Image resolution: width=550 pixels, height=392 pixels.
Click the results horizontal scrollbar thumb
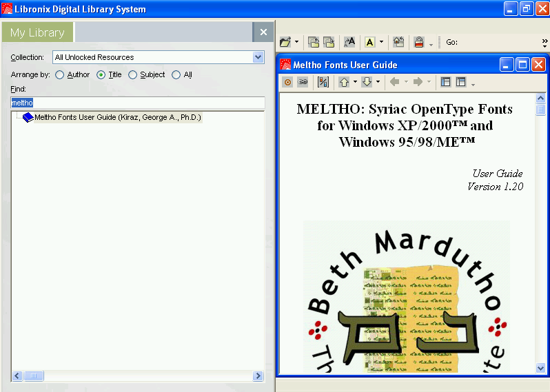[x=34, y=376]
